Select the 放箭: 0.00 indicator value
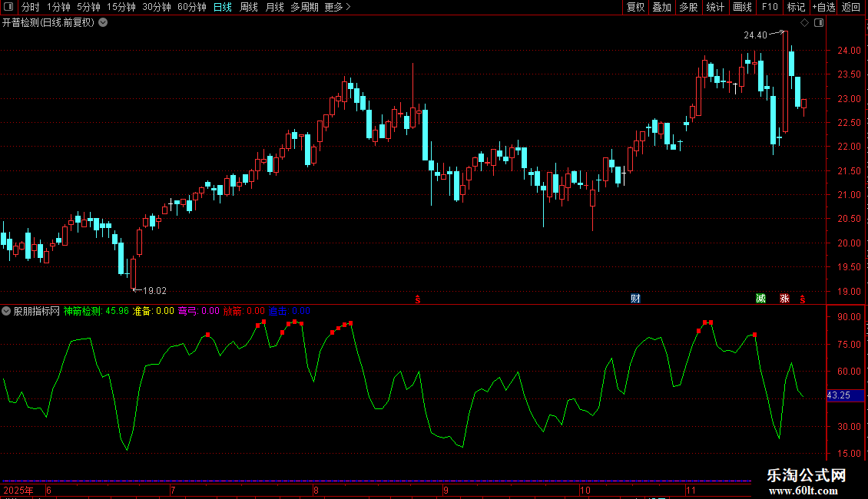 [244, 311]
